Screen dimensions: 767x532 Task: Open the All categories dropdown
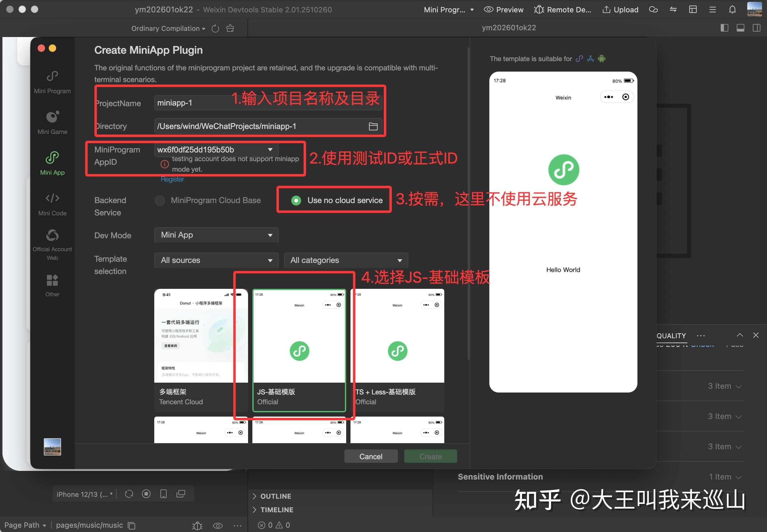(x=346, y=260)
